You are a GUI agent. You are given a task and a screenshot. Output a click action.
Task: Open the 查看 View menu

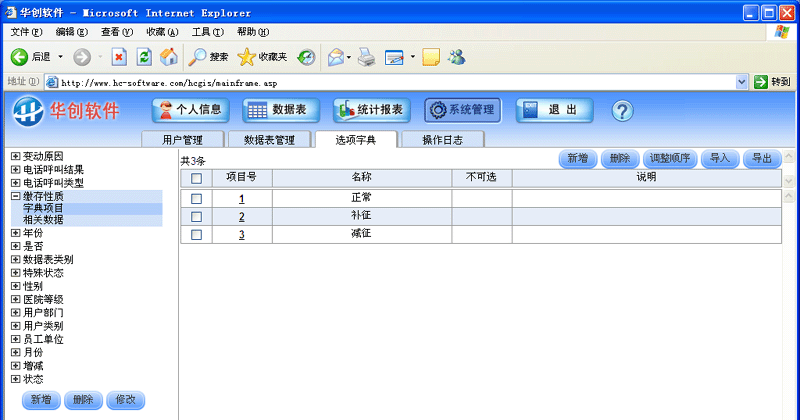click(117, 32)
